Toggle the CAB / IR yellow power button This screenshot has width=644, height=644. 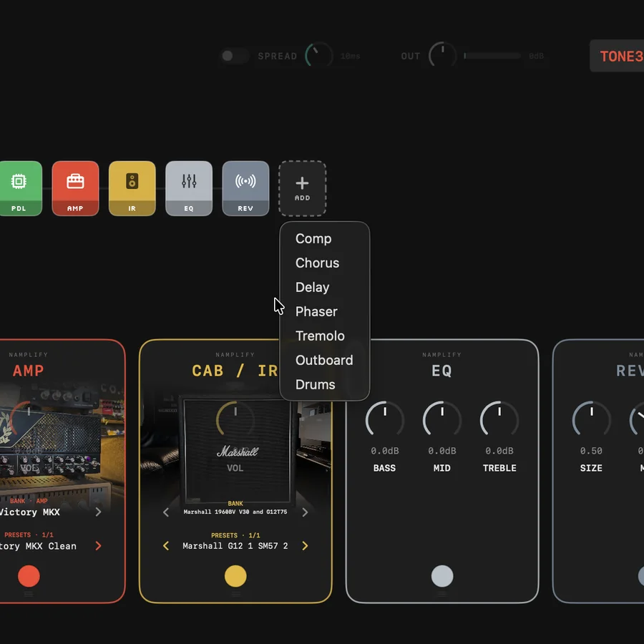235,576
